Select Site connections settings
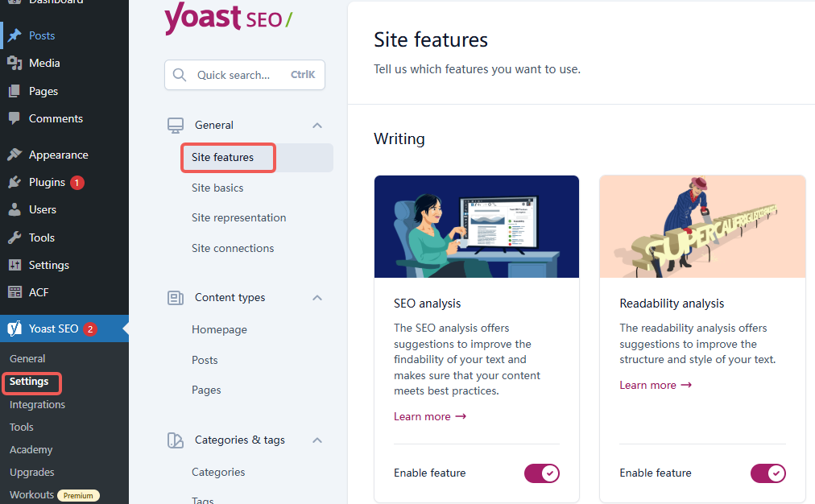Viewport: 815px width, 504px height. pos(232,248)
